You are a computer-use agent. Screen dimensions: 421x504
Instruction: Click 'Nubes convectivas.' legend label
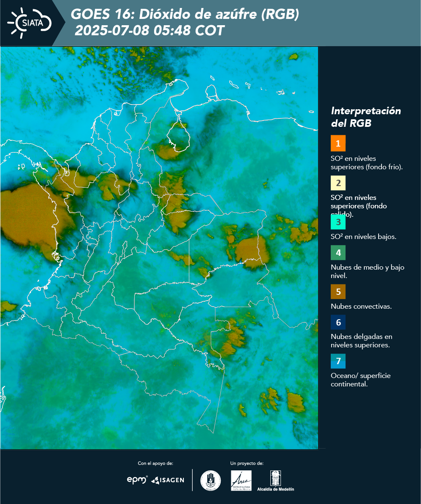tap(361, 306)
